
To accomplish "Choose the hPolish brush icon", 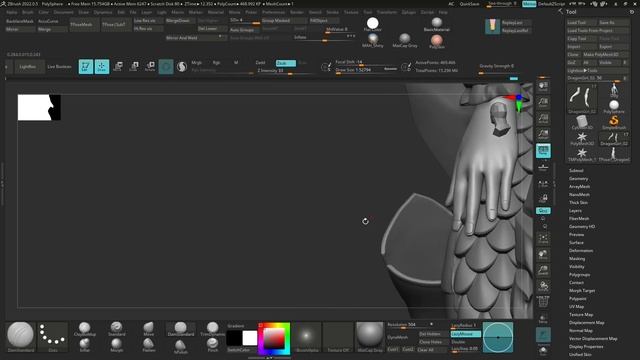I will coord(180,346).
